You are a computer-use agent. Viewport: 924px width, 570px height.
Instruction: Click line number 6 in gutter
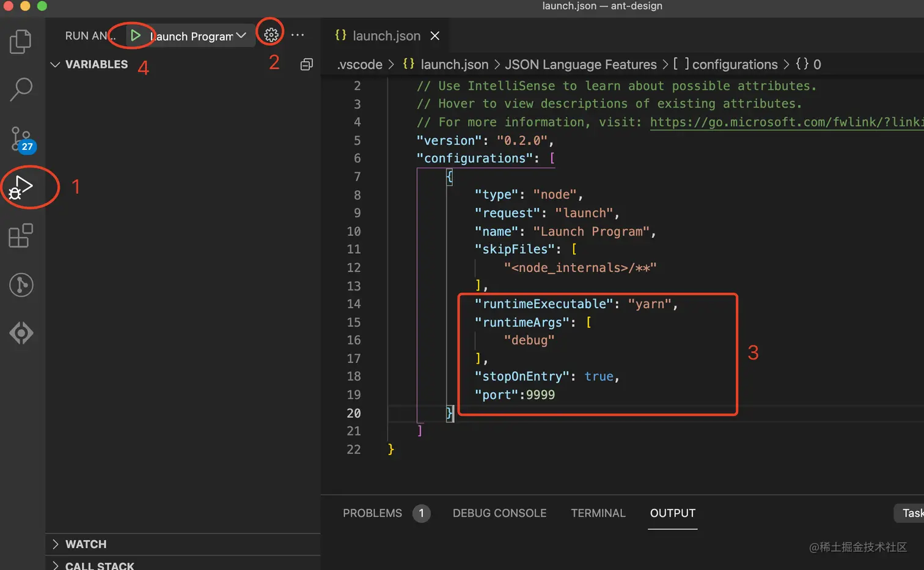[357, 158]
